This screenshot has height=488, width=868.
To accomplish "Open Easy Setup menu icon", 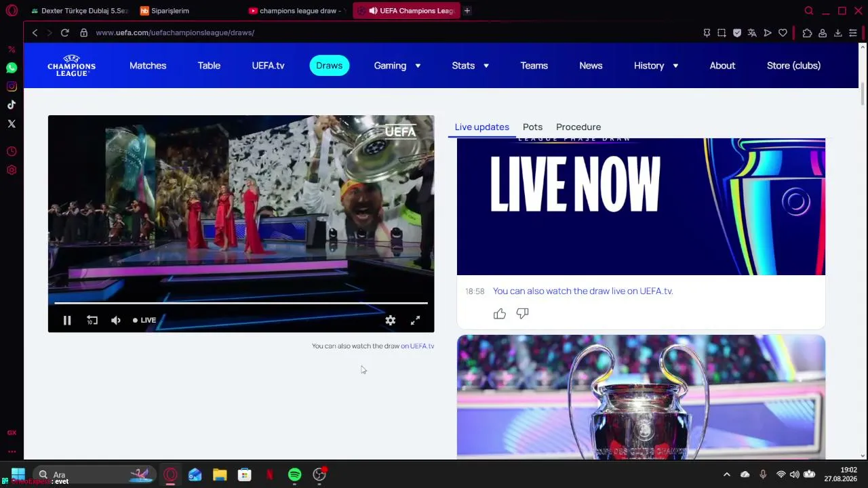I will click(853, 33).
